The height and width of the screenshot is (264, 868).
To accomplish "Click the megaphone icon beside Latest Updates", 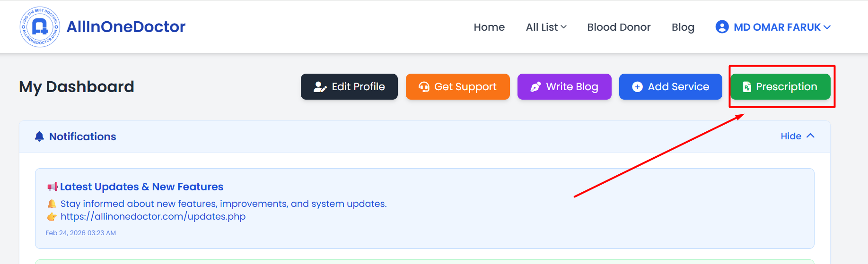I will [52, 187].
